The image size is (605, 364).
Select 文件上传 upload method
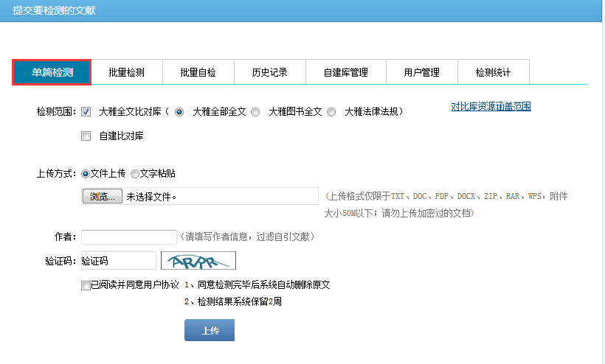pyautogui.click(x=86, y=174)
